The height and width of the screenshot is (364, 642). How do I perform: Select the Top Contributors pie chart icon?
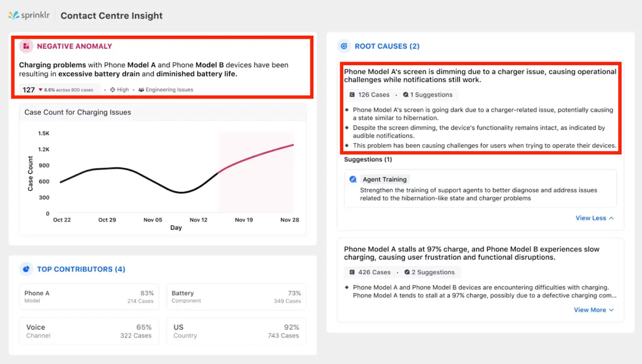pyautogui.click(x=26, y=269)
